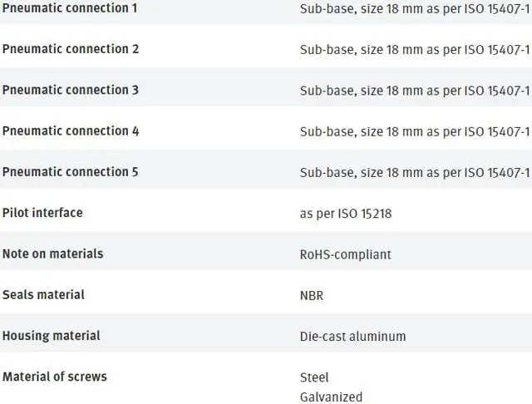Click the Pneumatic connection 5 label

(x=71, y=172)
